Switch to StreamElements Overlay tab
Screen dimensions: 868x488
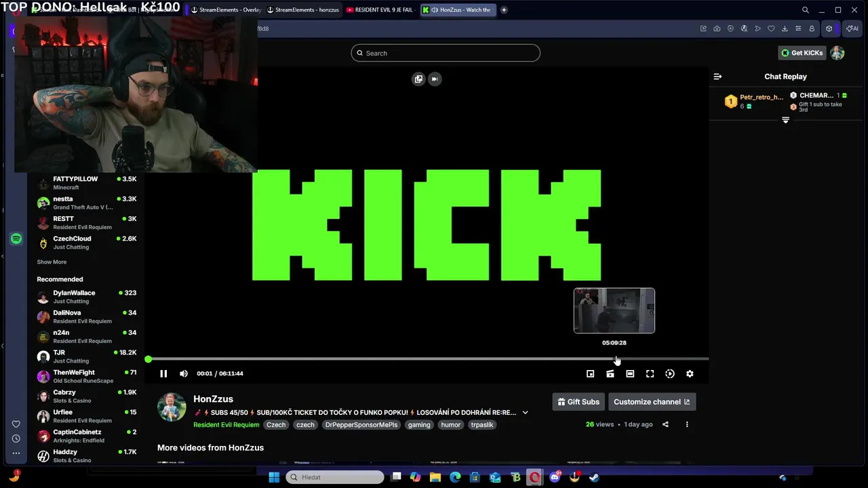coord(226,10)
